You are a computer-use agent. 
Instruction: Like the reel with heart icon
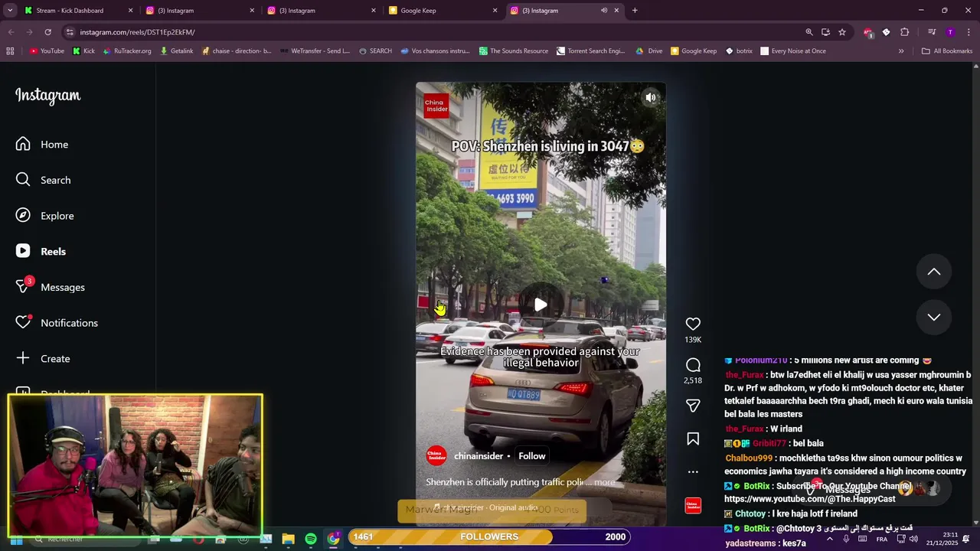click(693, 324)
